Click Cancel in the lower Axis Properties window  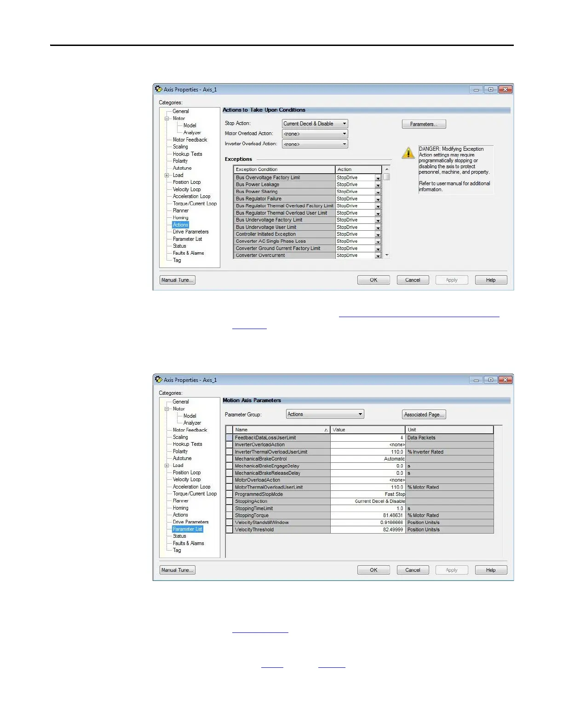pyautogui.click(x=413, y=570)
